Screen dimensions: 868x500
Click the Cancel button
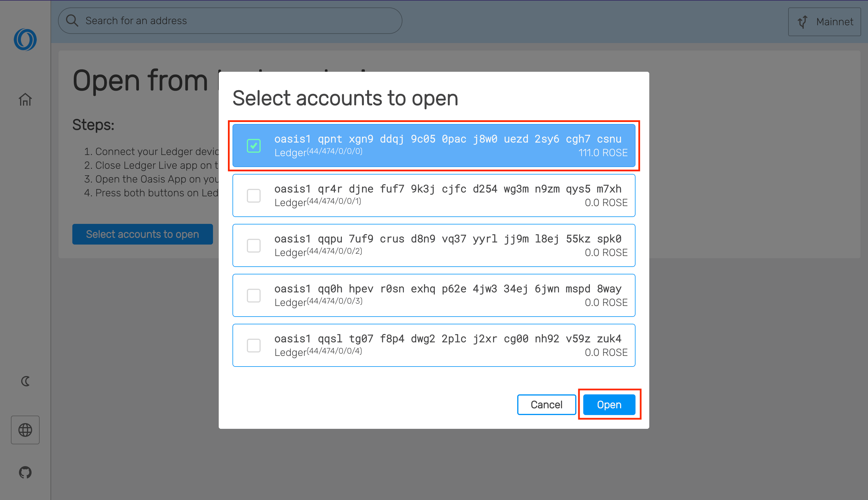[x=546, y=404]
